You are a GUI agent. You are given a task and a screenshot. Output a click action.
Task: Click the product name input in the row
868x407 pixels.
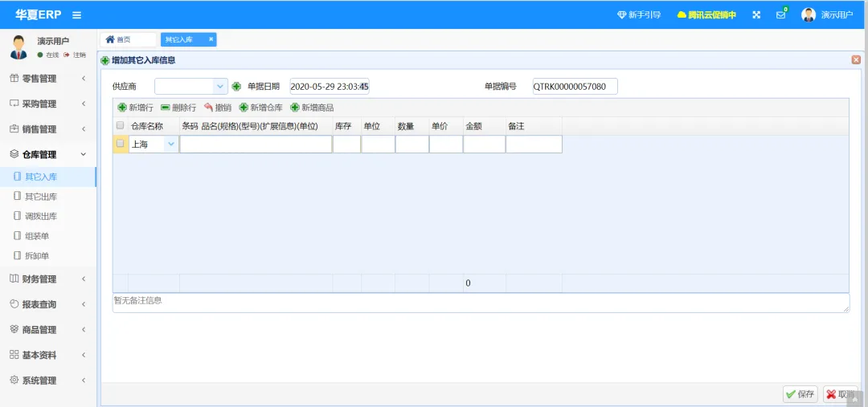256,144
